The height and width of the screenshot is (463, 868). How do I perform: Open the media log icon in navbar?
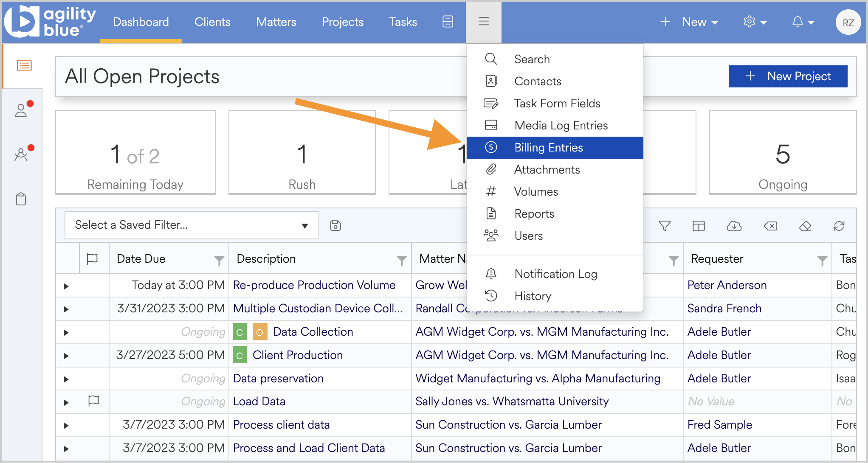(448, 22)
